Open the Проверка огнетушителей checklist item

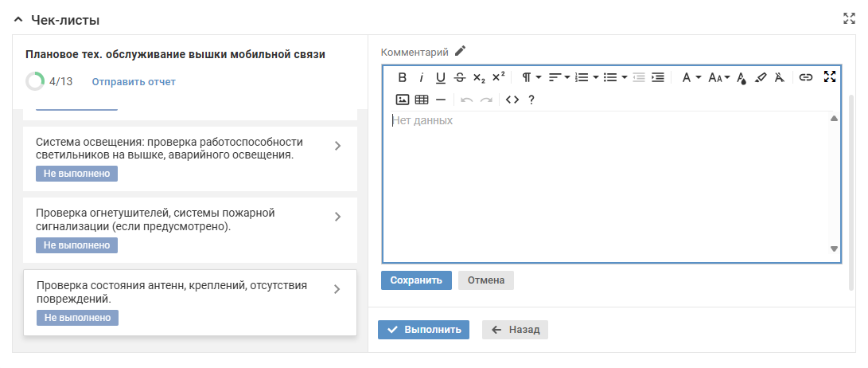tap(337, 217)
